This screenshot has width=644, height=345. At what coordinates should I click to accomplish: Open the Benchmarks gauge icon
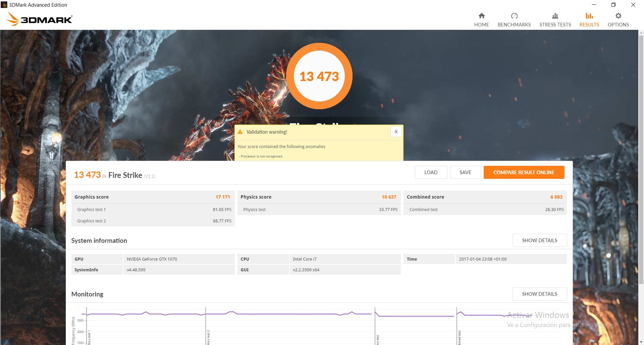tap(514, 16)
